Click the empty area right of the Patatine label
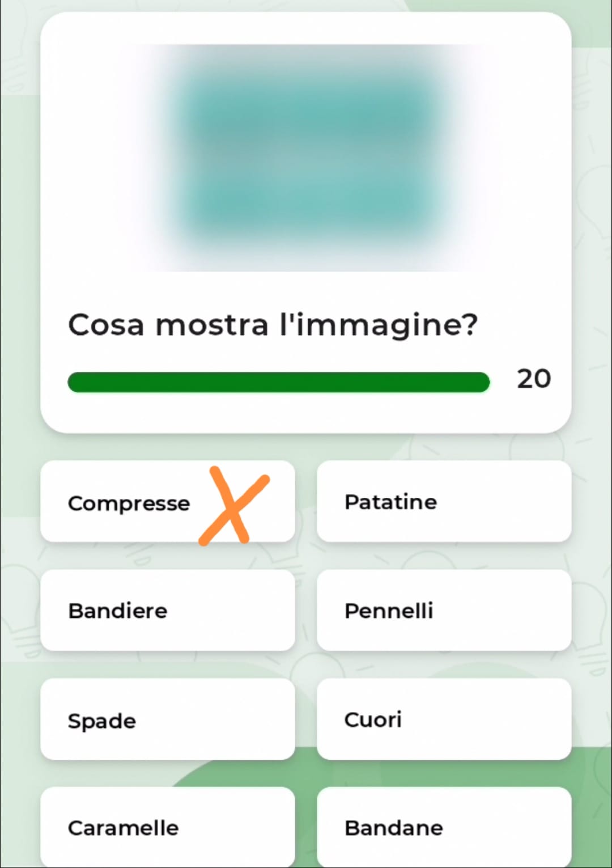Viewport: 612px width, 868px height. [x=504, y=502]
